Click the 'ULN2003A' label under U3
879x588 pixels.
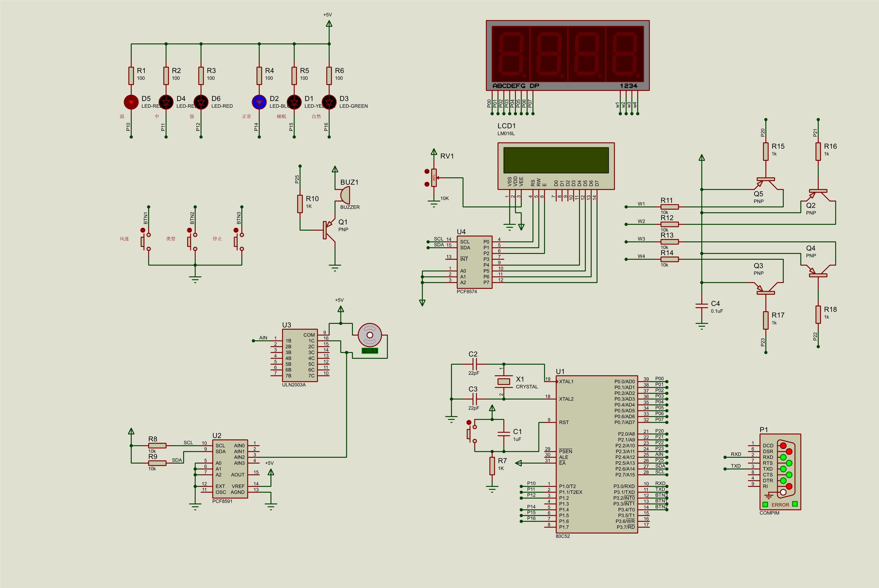(294, 385)
